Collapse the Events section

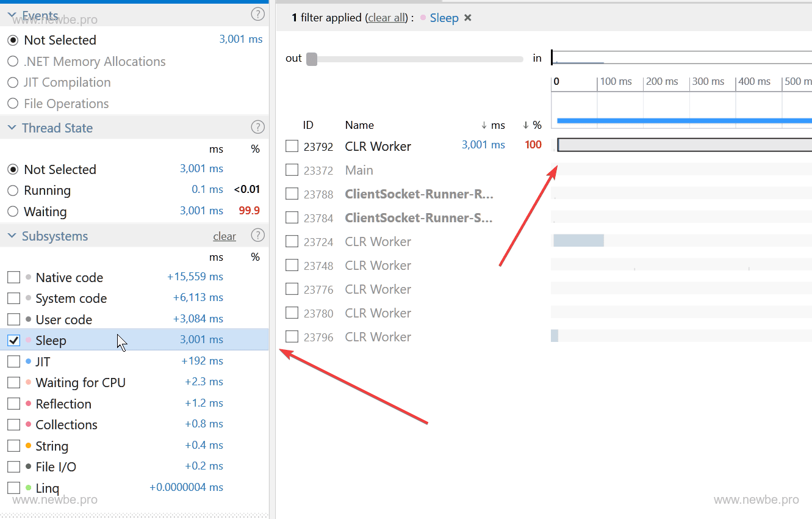[12, 15]
